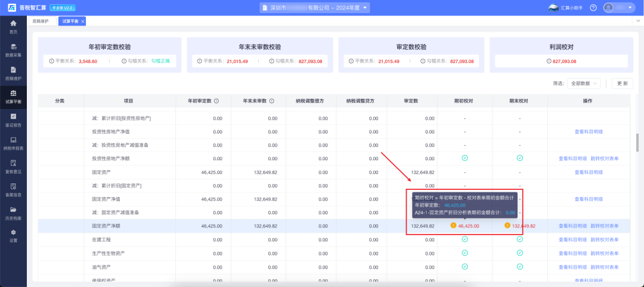Image resolution: width=644 pixels, height=287 pixels.
Task: Expand the company and 2024年度 selector
Action: click(x=315, y=8)
